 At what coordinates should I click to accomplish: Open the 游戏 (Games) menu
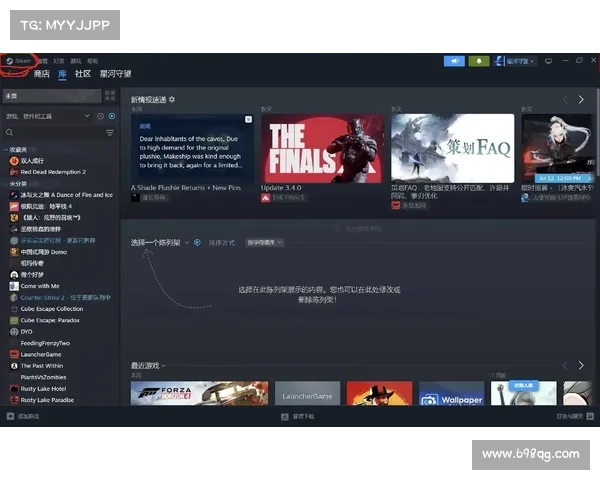point(75,61)
